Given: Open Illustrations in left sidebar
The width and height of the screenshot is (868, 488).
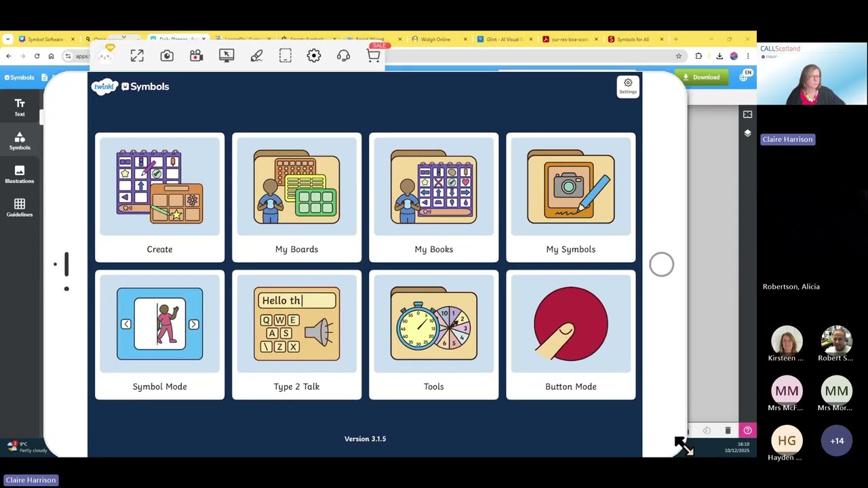Looking at the screenshot, I should tap(20, 174).
